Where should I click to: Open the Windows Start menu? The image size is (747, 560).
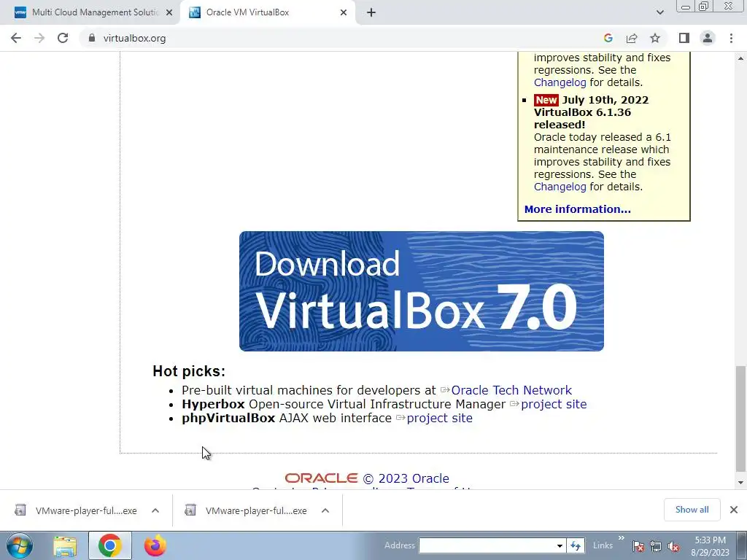20,545
